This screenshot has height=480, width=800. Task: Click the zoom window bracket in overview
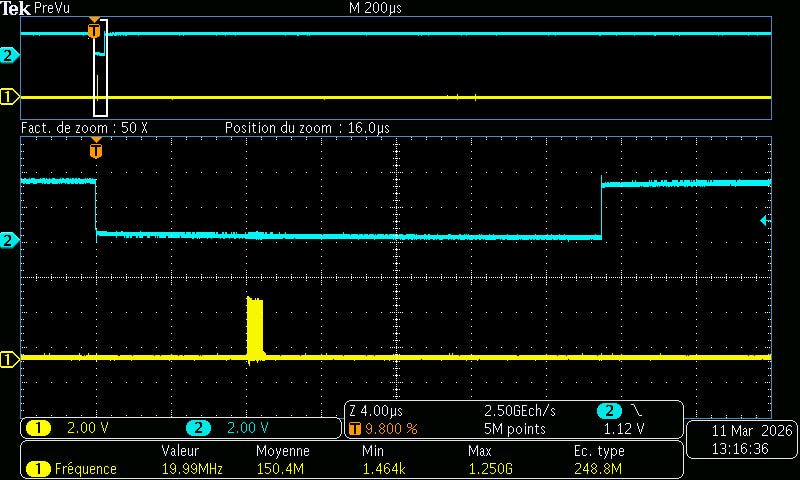(x=100, y=68)
